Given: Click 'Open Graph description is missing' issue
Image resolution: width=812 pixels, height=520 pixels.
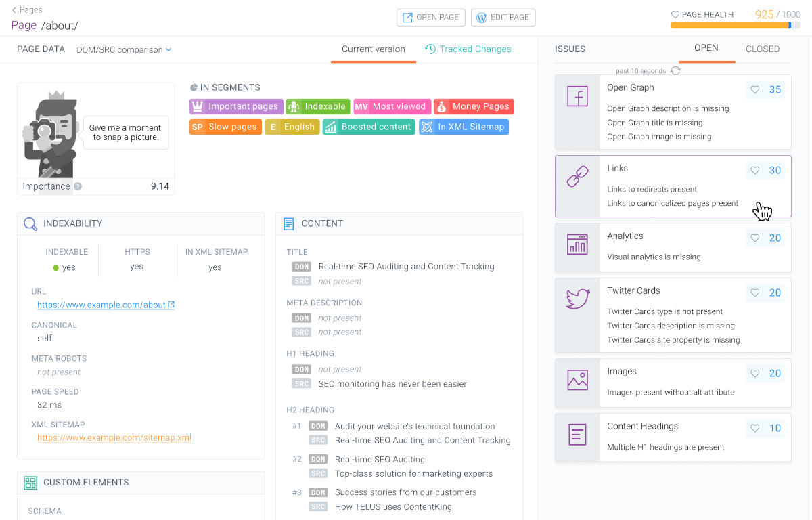Looking at the screenshot, I should point(668,108).
